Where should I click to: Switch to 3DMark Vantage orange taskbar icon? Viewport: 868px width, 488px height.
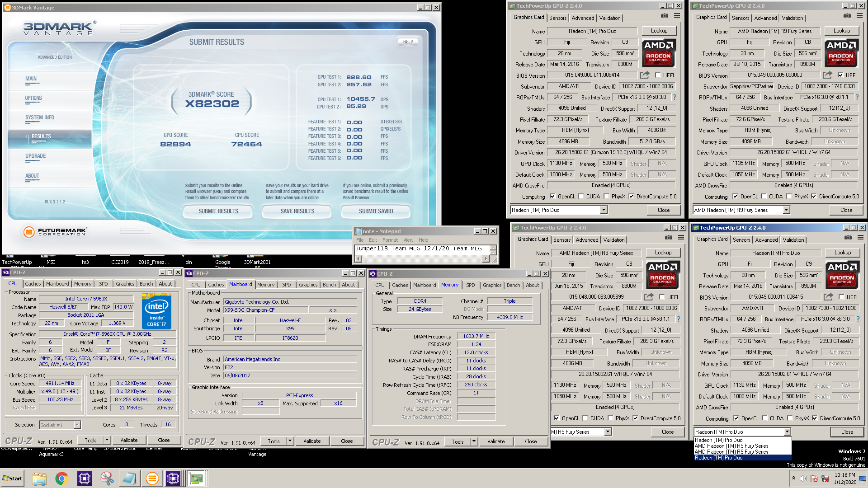(152, 479)
